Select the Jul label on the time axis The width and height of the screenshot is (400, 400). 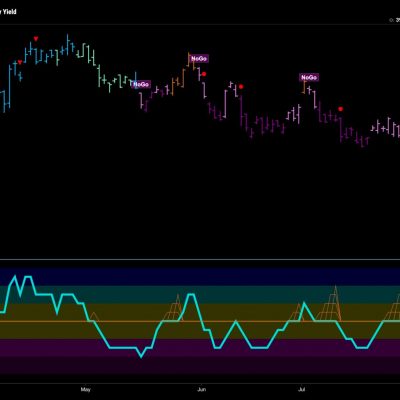click(x=302, y=389)
